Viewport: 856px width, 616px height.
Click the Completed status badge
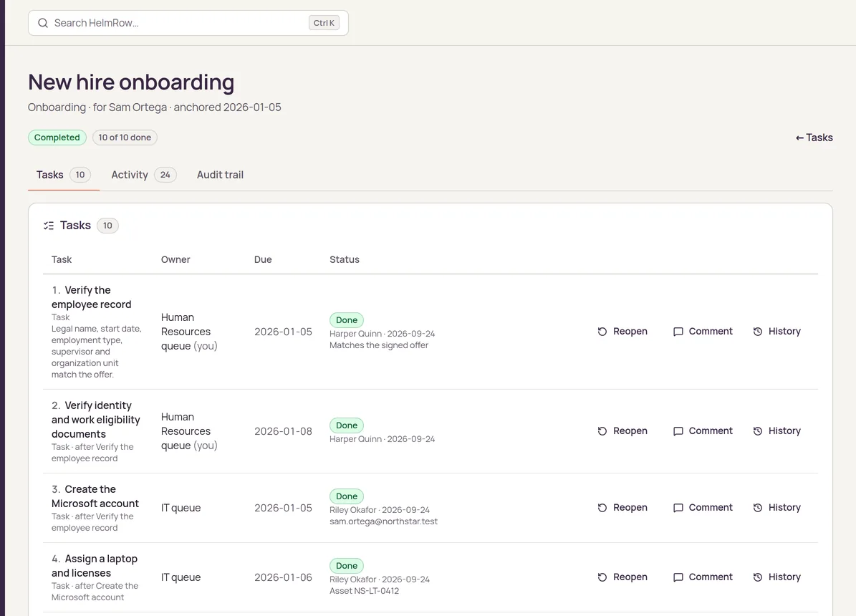point(57,138)
